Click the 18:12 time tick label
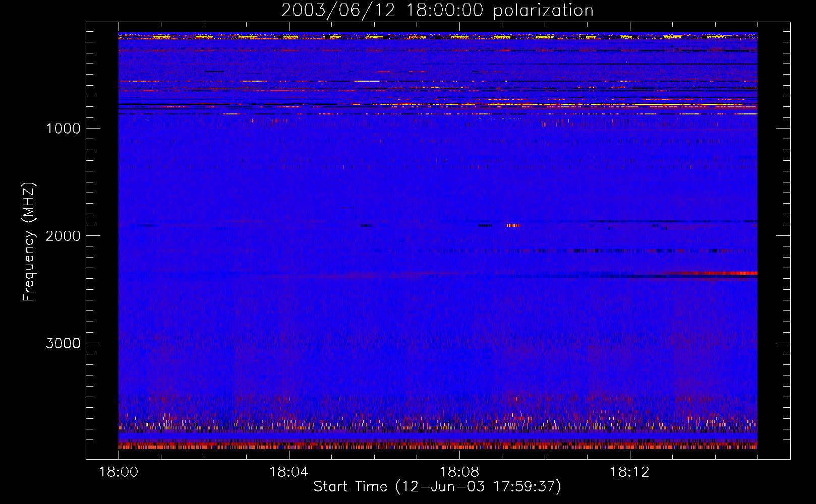This screenshot has width=816, height=504. coord(629,472)
